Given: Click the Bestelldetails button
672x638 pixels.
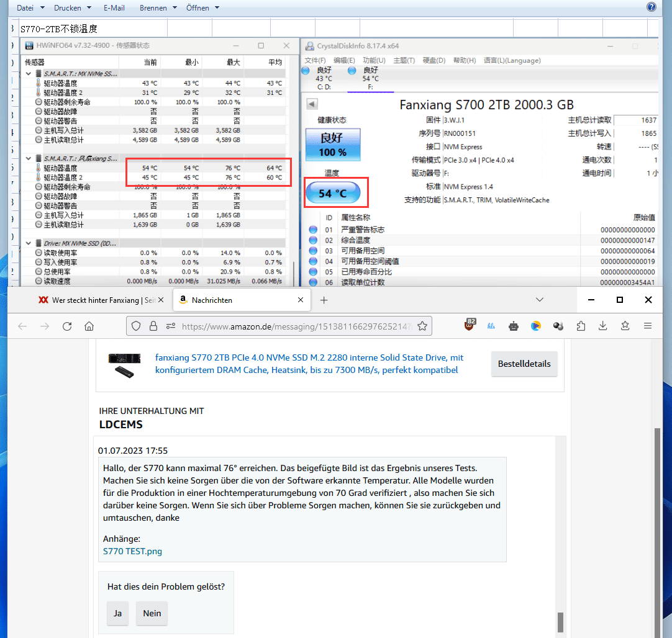Looking at the screenshot, I should coord(524,364).
